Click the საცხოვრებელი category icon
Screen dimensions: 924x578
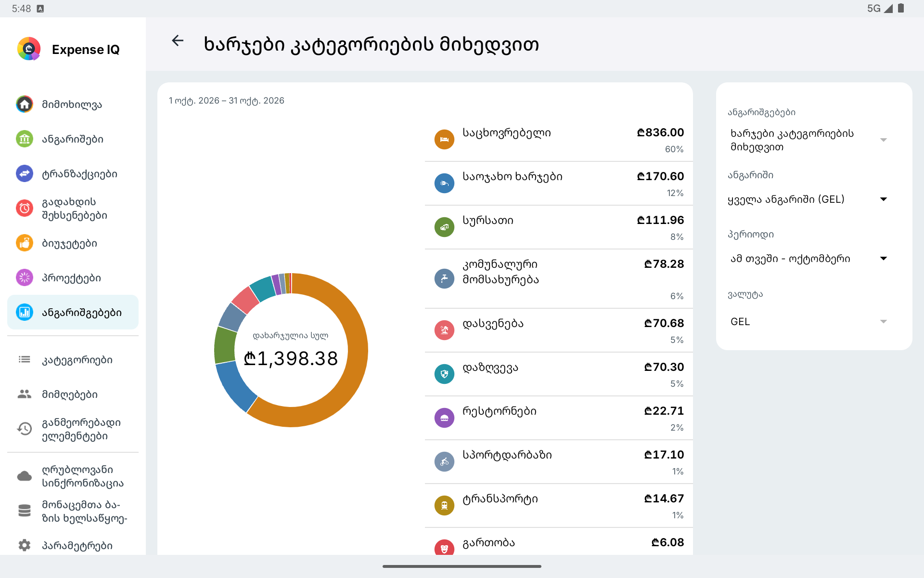[x=444, y=139]
